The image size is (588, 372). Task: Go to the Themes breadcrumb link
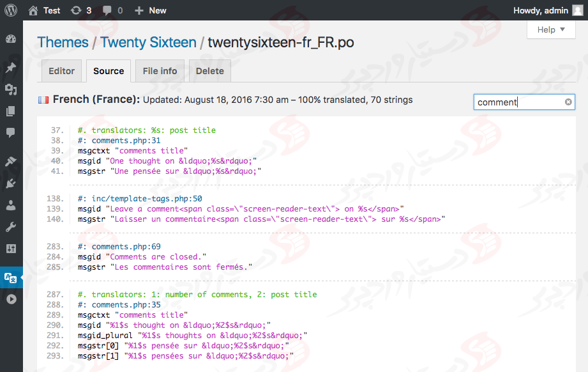63,43
